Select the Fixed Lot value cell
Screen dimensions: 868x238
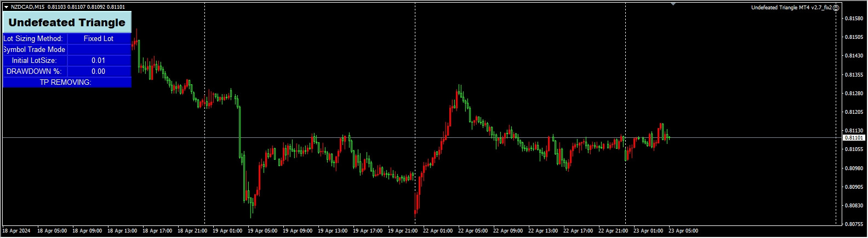coord(99,39)
